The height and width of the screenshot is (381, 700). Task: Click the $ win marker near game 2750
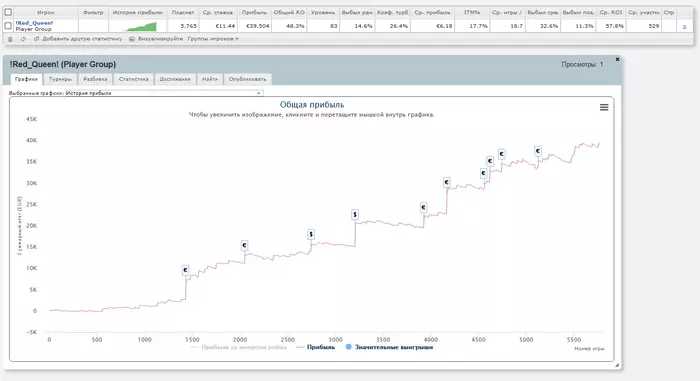click(311, 234)
